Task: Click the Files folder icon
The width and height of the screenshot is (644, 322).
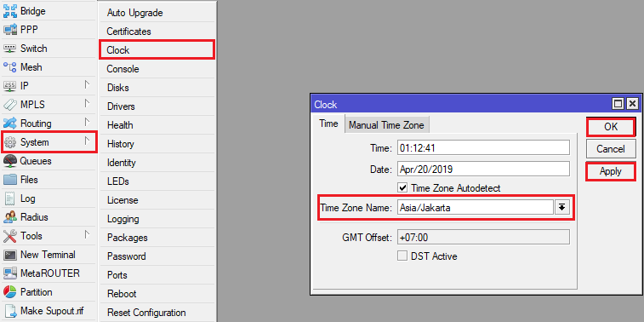Action: coord(10,180)
